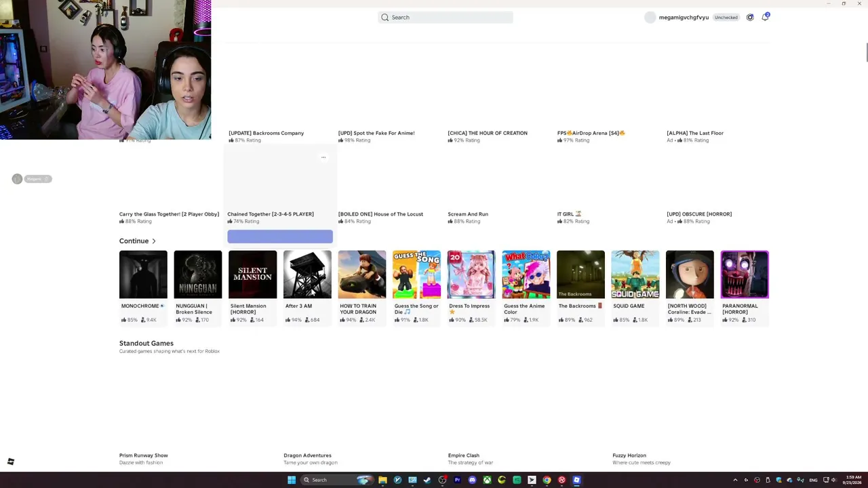Viewport: 868px width, 488px height.
Task: Open the NUNGGUAN Broken Silence thumbnail
Action: (x=198, y=274)
